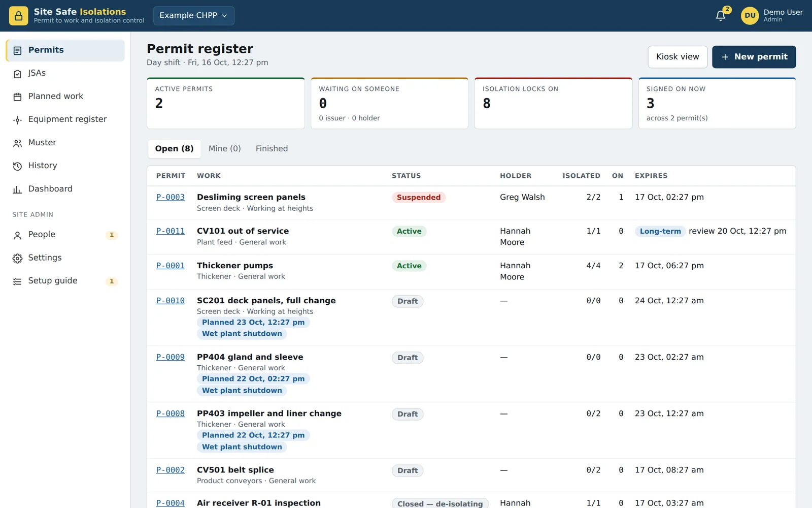Image resolution: width=812 pixels, height=508 pixels.
Task: Open permit P-0004 link
Action: [170, 503]
